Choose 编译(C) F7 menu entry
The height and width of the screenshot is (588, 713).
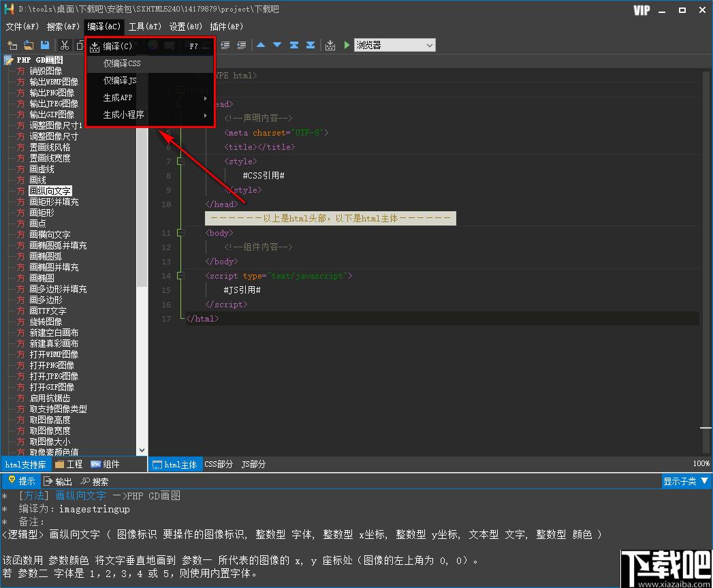(x=150, y=46)
